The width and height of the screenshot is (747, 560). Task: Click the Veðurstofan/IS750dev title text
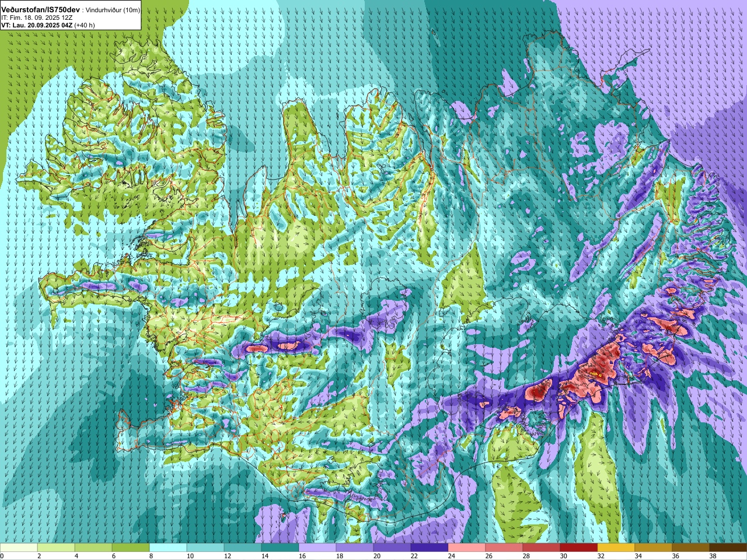[x=41, y=10]
